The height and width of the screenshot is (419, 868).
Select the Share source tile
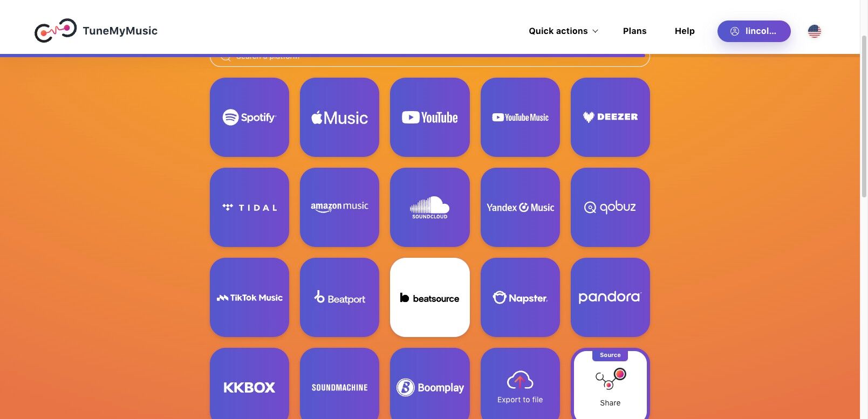[610, 383]
